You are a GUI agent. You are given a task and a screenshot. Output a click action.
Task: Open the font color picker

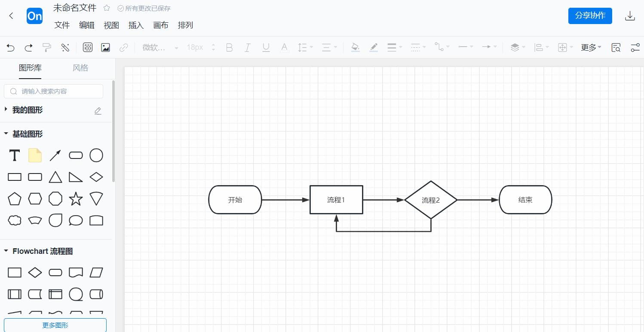click(284, 47)
